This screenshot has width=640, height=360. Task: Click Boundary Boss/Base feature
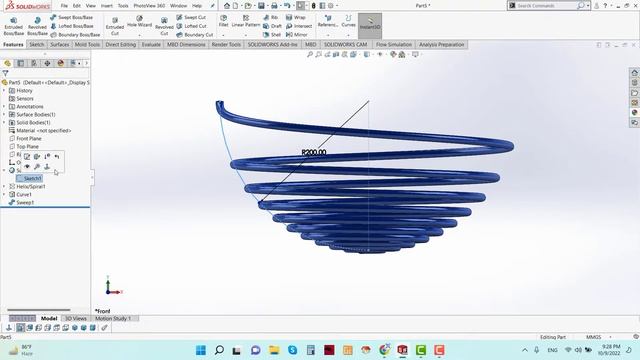75,35
